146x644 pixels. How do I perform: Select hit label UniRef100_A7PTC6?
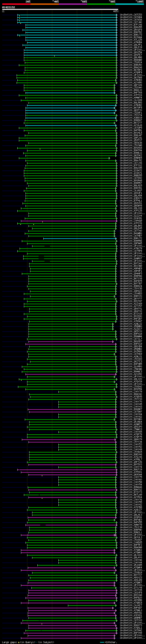[x=131, y=95]
